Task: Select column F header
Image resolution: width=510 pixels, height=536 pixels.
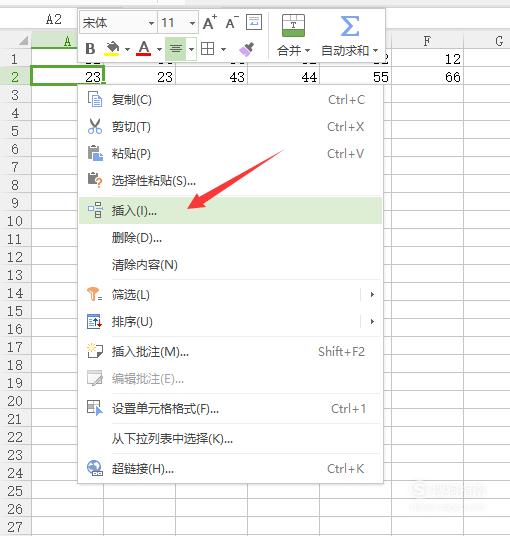Action: point(427,41)
